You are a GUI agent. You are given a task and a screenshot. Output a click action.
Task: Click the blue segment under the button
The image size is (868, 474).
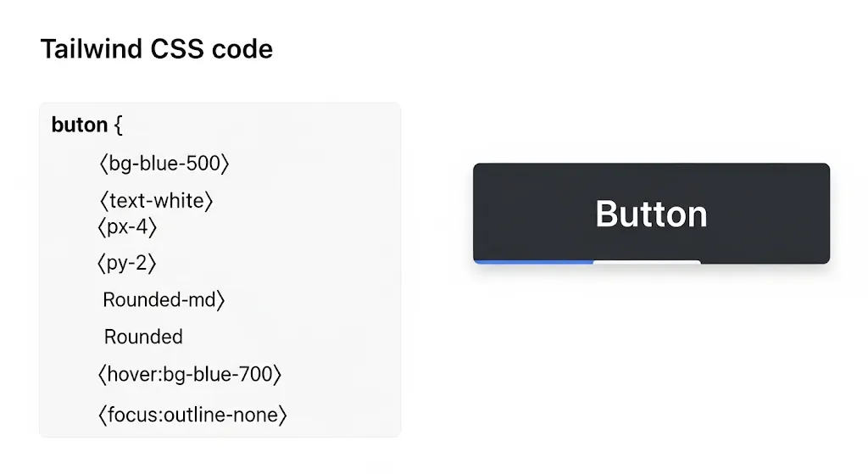coord(534,261)
